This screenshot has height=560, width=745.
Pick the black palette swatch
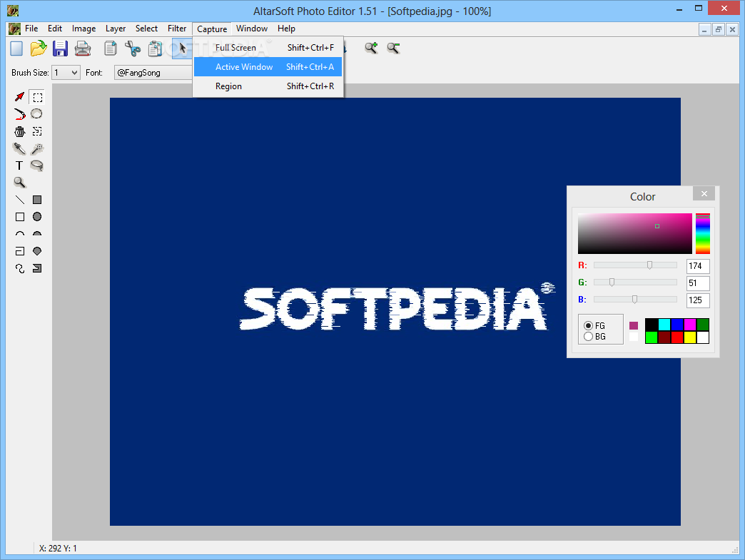click(652, 325)
